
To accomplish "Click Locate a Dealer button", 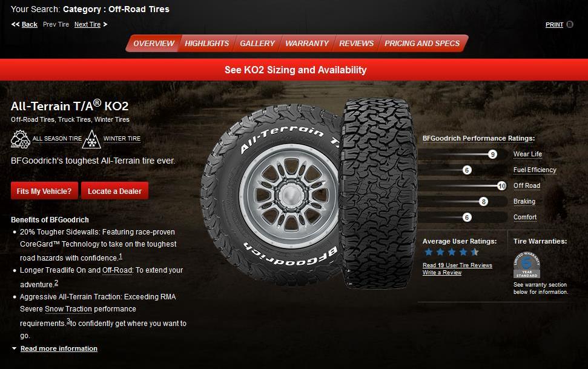I will (114, 191).
